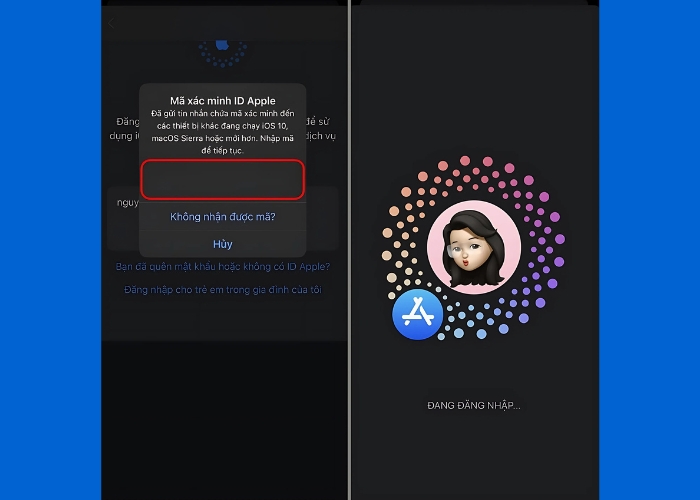Tap the "Hủy" cancel button
The width and height of the screenshot is (700, 500).
click(x=223, y=244)
